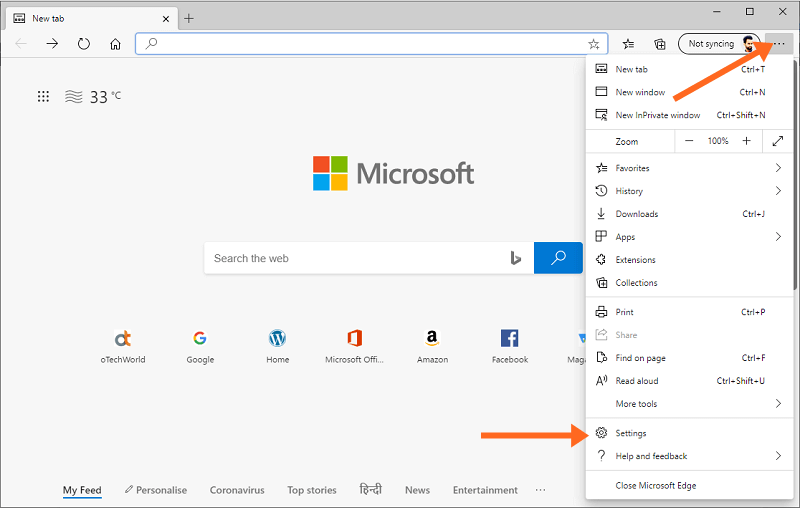
Task: Click the 33 °C weather widget
Action: [93, 96]
